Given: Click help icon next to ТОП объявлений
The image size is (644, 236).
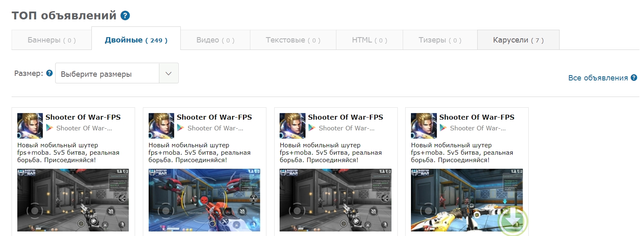Looking at the screenshot, I should point(125,16).
